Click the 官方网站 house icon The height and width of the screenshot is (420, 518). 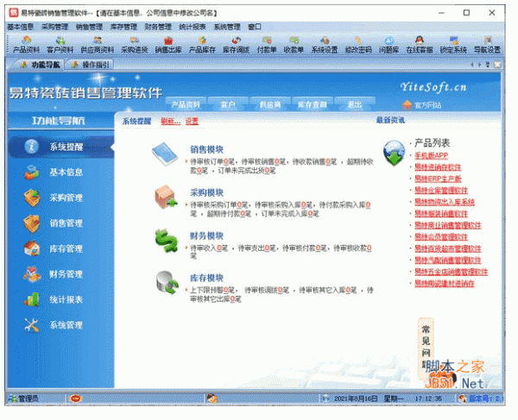click(x=407, y=105)
